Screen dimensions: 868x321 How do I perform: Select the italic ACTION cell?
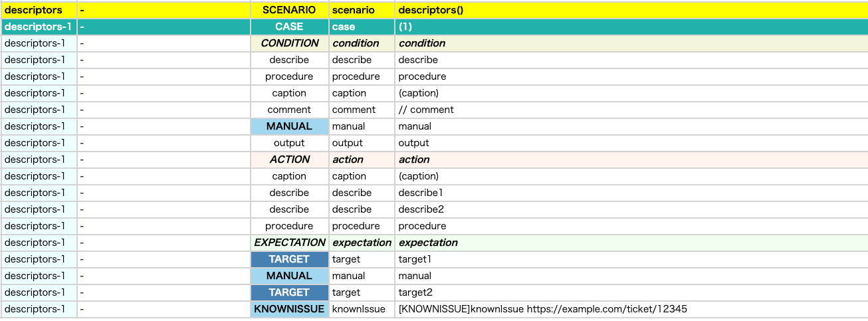coord(289,160)
